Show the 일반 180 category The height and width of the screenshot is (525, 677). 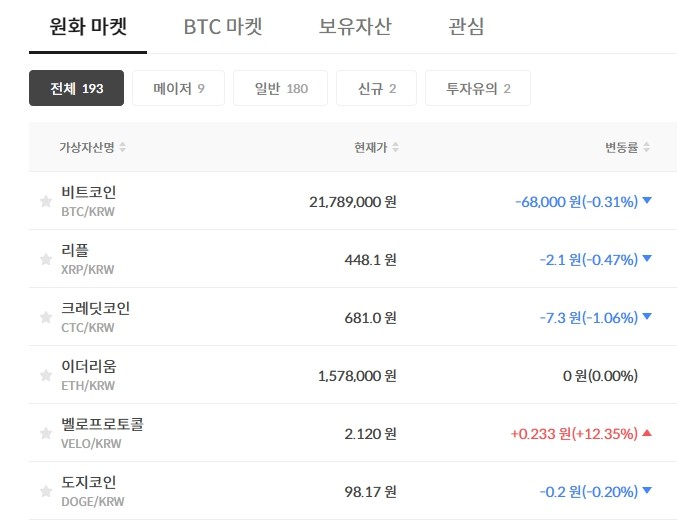click(281, 89)
